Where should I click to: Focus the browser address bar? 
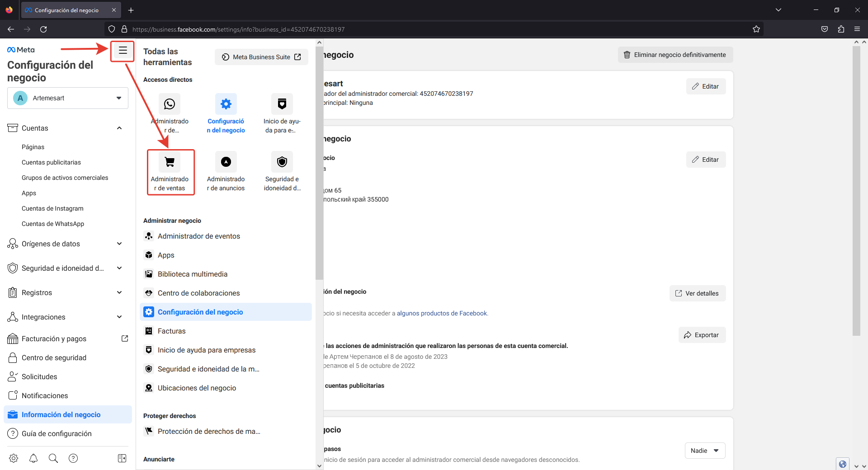[x=434, y=29]
